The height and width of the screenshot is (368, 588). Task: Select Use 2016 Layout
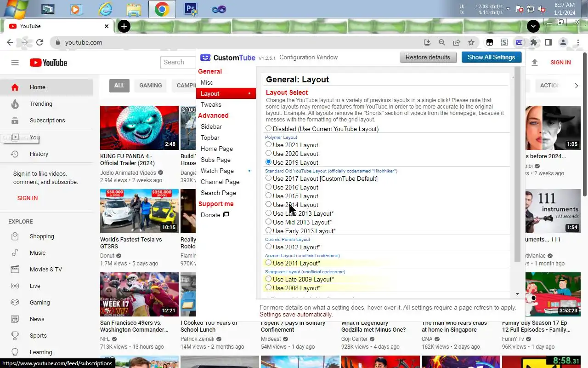269,187
